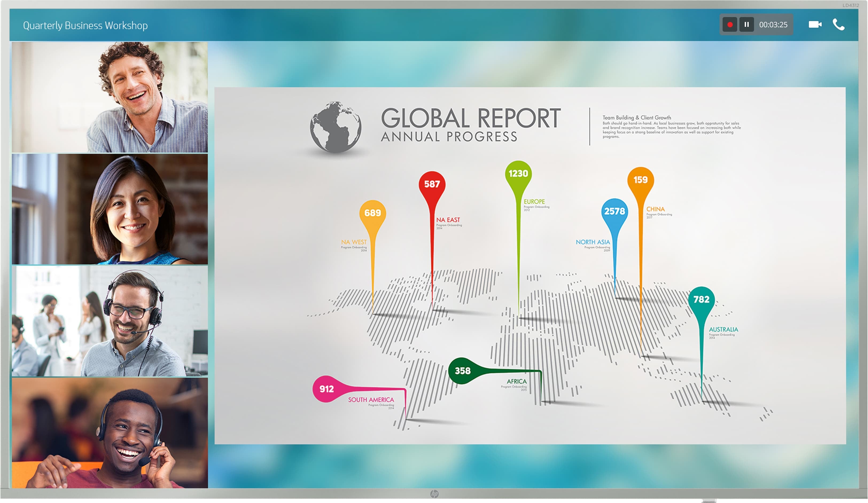This screenshot has width=868, height=503.
Task: Select the man with glasses and headset
Action: [110, 321]
